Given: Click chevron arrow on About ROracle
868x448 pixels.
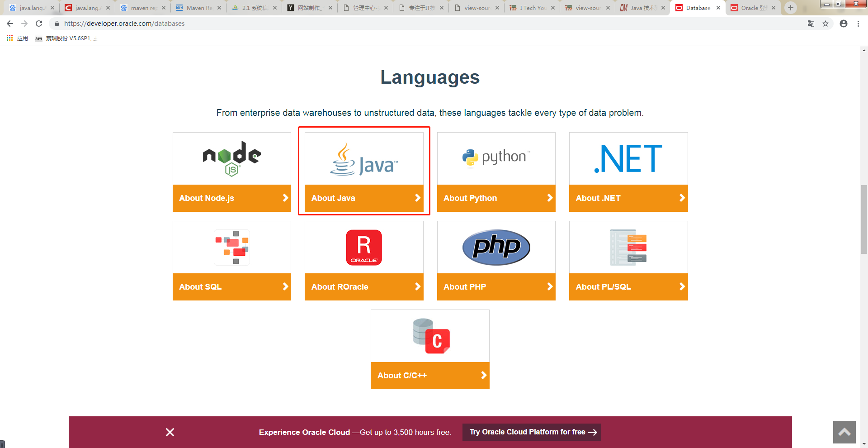Looking at the screenshot, I should click(418, 286).
